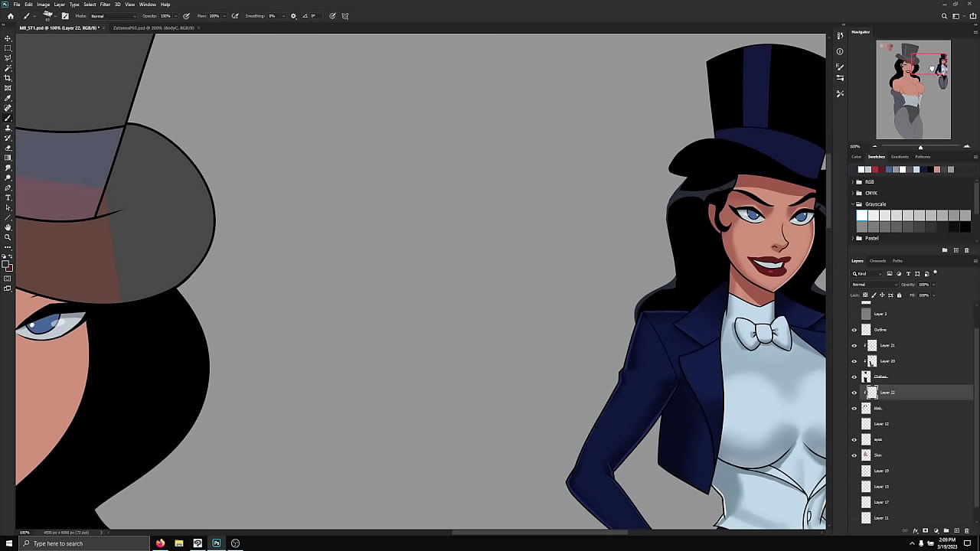The image size is (980, 551).
Task: Create a new layer
Action: click(x=957, y=530)
